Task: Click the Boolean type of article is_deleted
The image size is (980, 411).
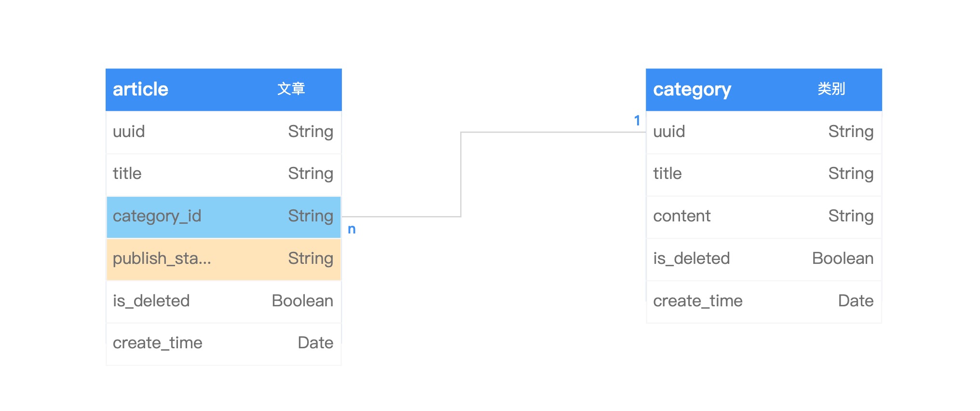Action: [x=302, y=301]
